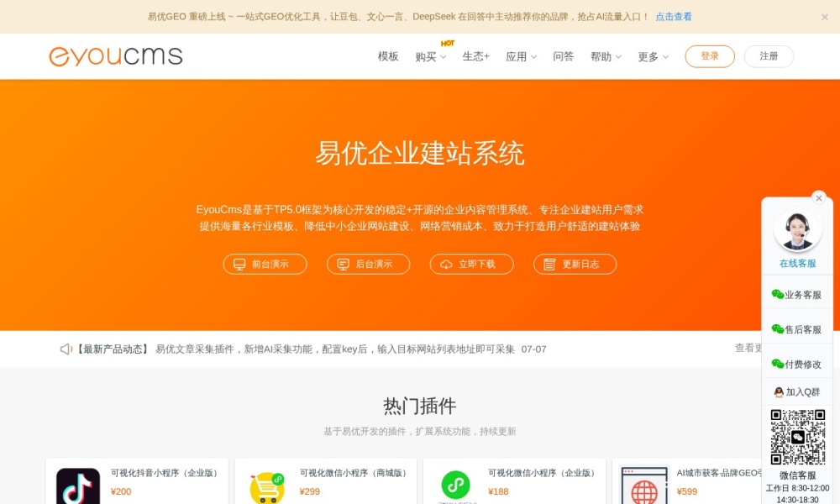Click the eyoucms logo
Screen dimensions: 840x504
pos(116,56)
